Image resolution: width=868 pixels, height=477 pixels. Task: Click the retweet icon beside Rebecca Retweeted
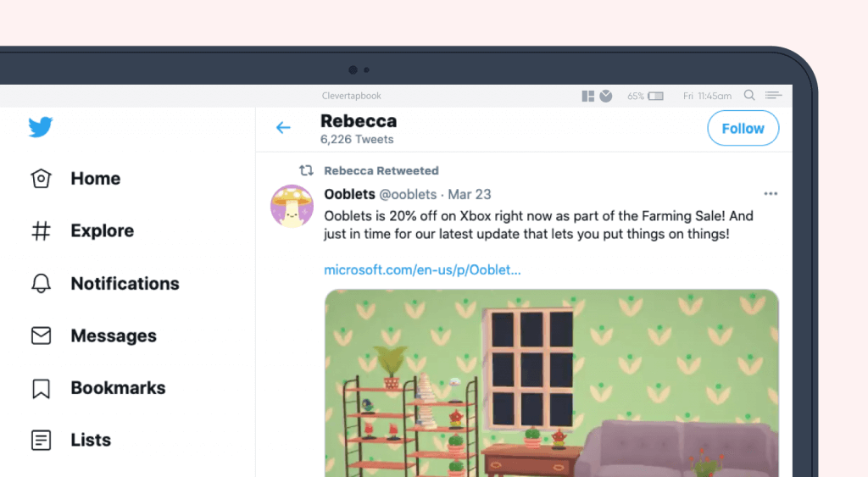point(306,170)
